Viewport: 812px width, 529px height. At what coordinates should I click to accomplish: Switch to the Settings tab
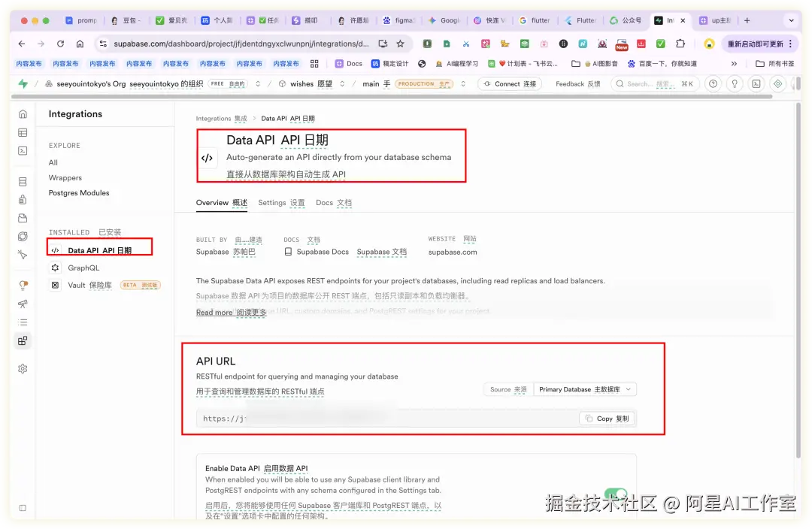pos(281,202)
